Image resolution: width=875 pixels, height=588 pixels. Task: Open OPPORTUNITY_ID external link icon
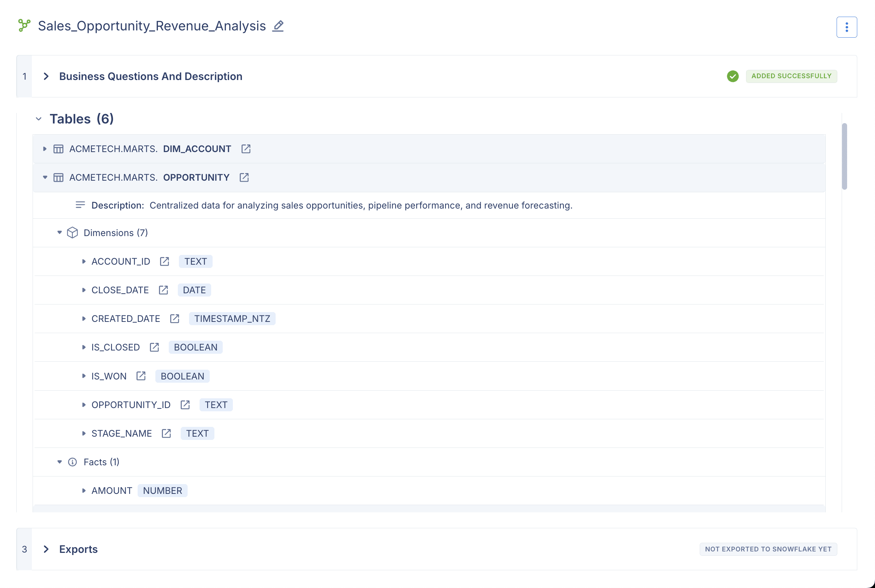[185, 405]
